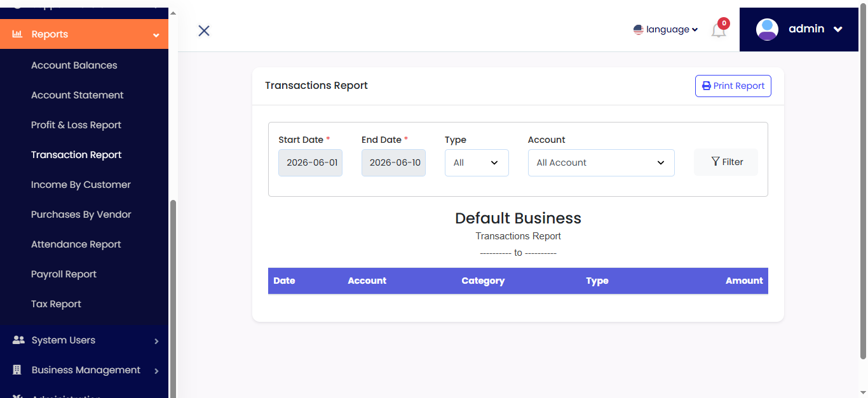Open the language dropdown
Viewport: 868px width, 398px height.
pyautogui.click(x=666, y=29)
